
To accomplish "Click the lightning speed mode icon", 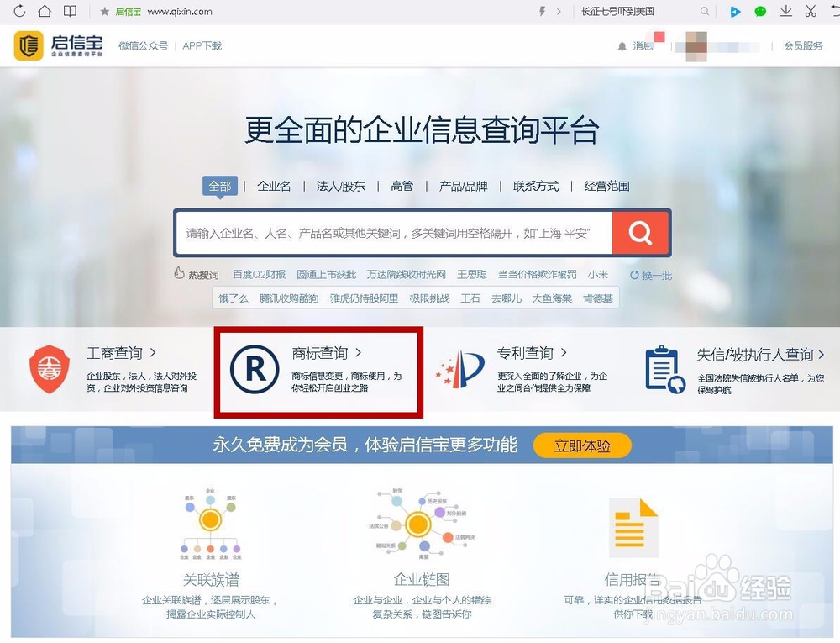I will pyautogui.click(x=542, y=11).
